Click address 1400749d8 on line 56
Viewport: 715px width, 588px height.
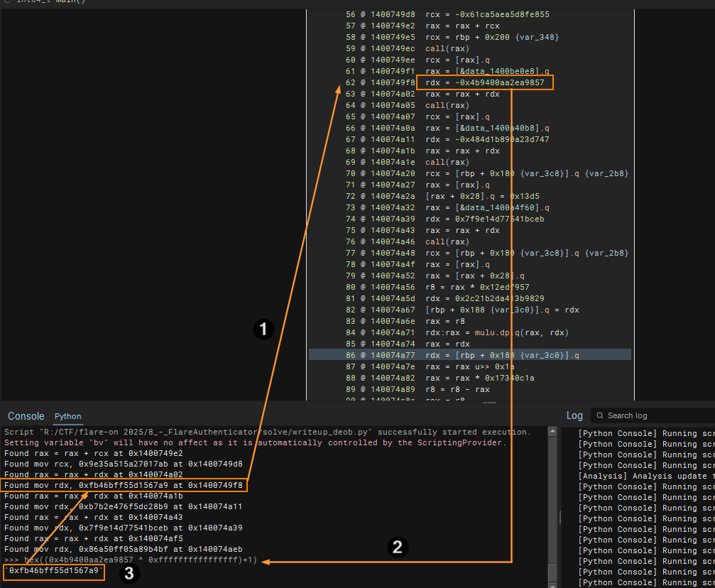point(392,14)
